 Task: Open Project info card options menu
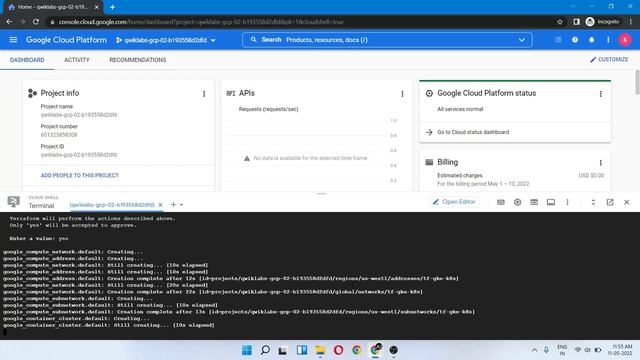(204, 94)
